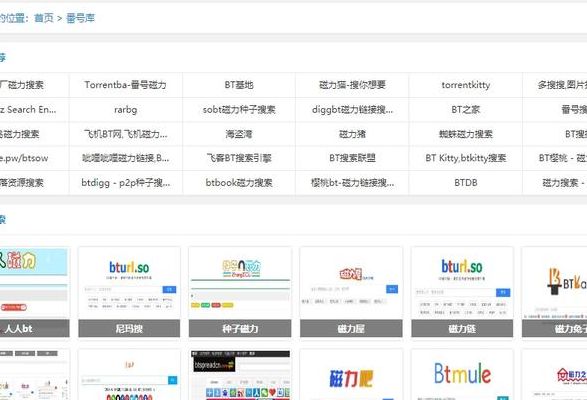The height and width of the screenshot is (400, 587).
Task: Open Torrentba-番号磁力 link
Action: [x=125, y=85]
